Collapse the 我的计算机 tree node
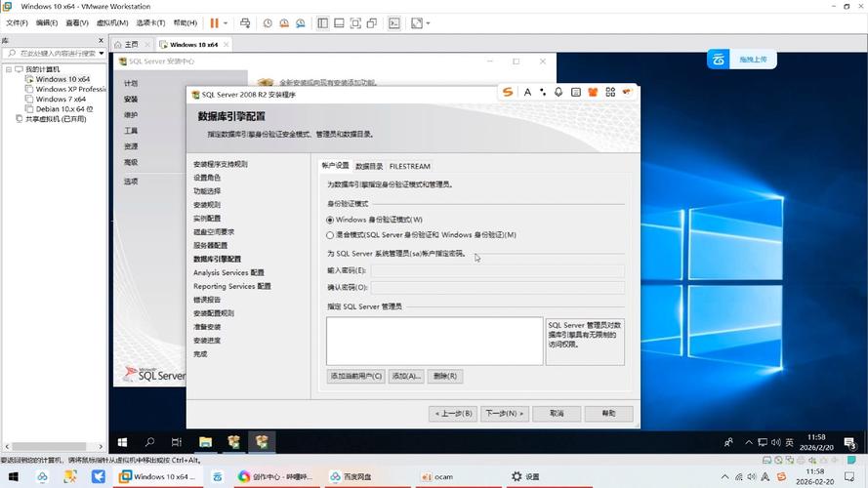 pyautogui.click(x=9, y=69)
